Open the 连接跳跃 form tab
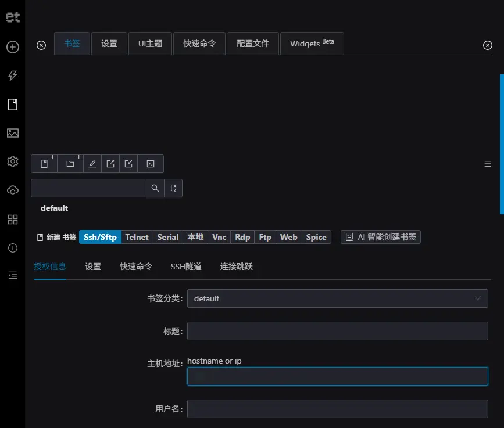This screenshot has height=428, width=504. (236, 267)
